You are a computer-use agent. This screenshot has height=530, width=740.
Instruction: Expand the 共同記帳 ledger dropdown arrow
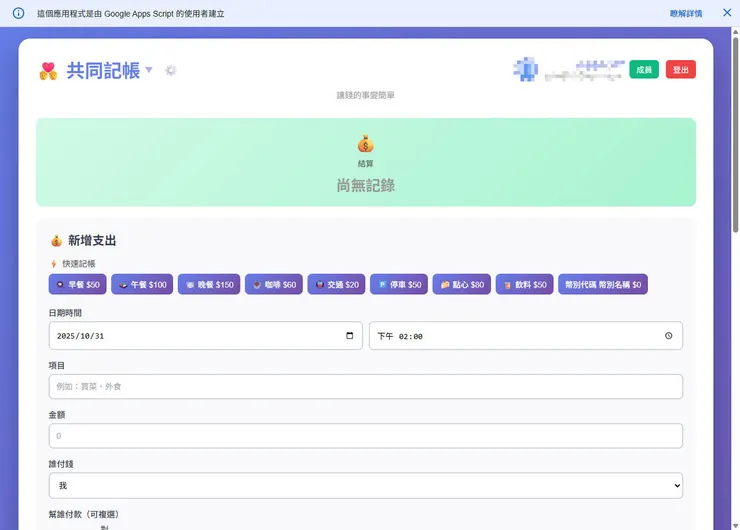(149, 70)
